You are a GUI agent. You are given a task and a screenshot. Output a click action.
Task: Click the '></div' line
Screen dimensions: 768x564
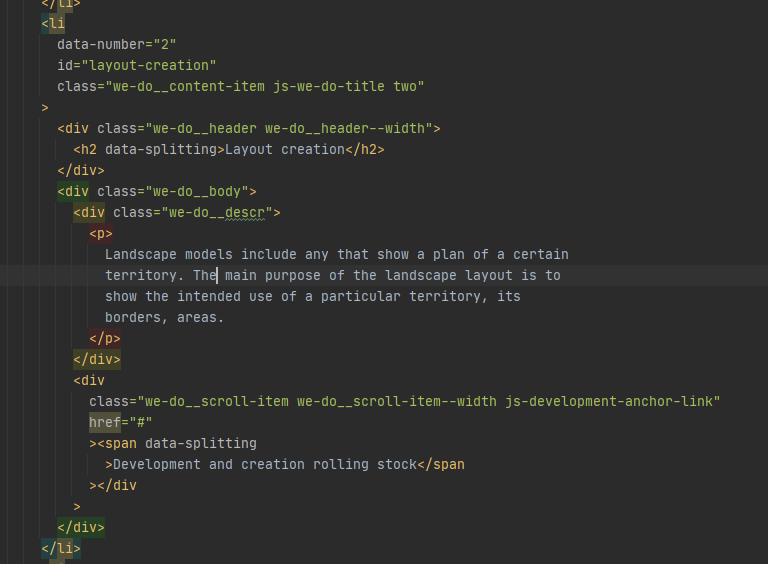pyautogui.click(x=113, y=486)
